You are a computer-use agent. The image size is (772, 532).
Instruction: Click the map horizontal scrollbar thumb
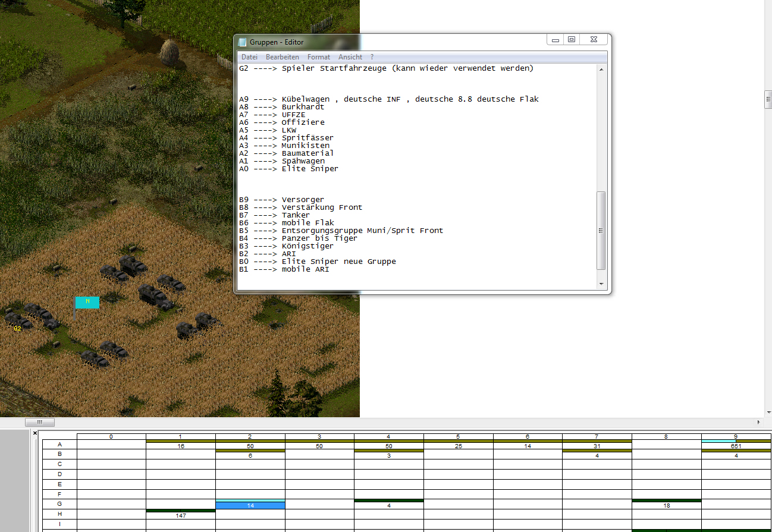tap(40, 423)
